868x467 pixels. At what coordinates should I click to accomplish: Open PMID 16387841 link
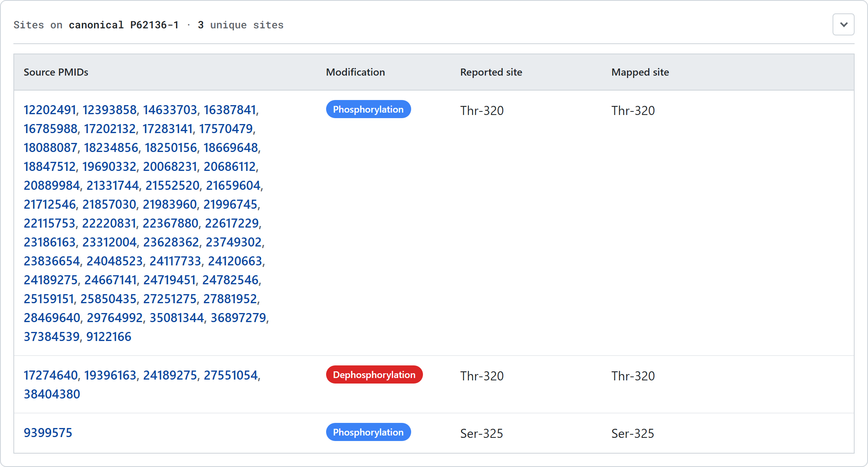(x=230, y=110)
